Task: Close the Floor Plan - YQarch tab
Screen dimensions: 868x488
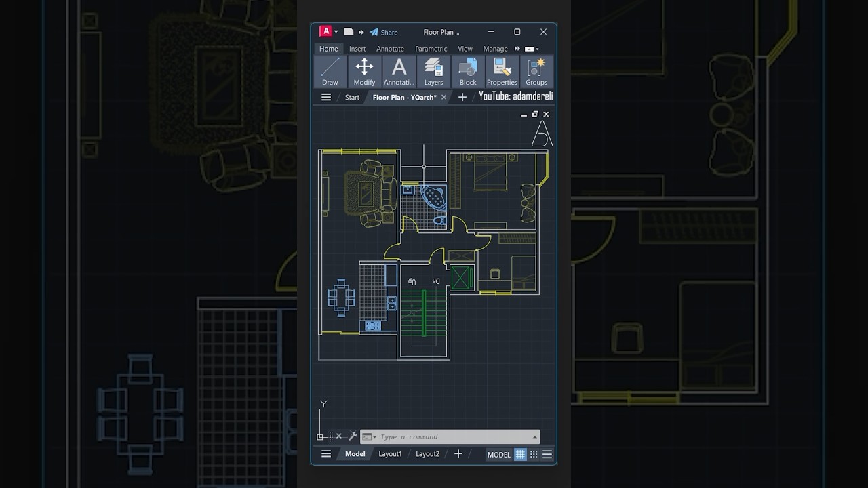Action: pyautogui.click(x=444, y=97)
